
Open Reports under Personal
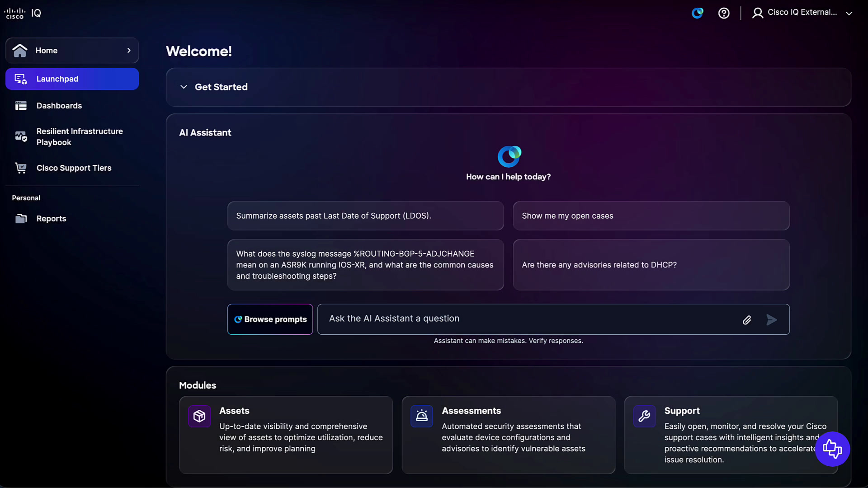72,219
